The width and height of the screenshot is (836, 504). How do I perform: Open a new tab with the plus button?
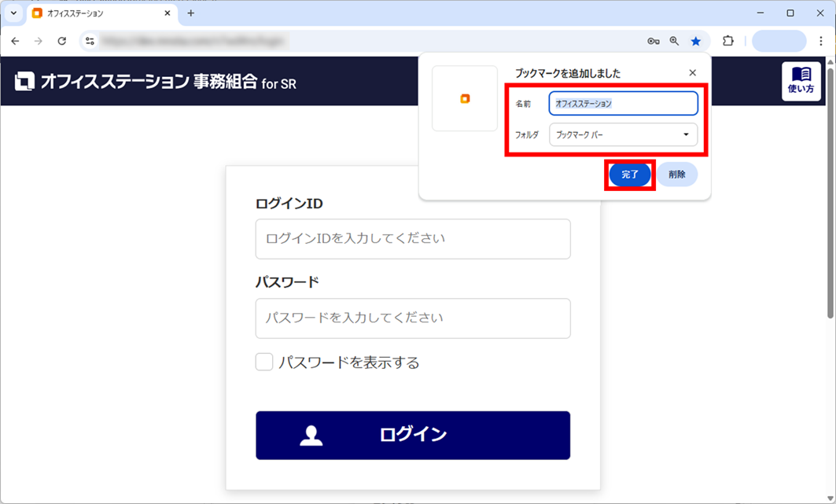(x=191, y=13)
